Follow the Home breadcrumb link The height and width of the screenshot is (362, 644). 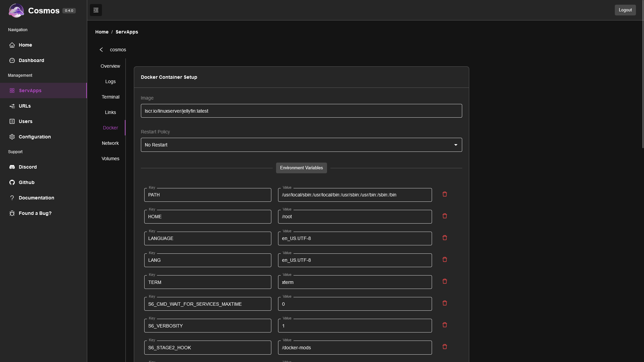point(102,32)
